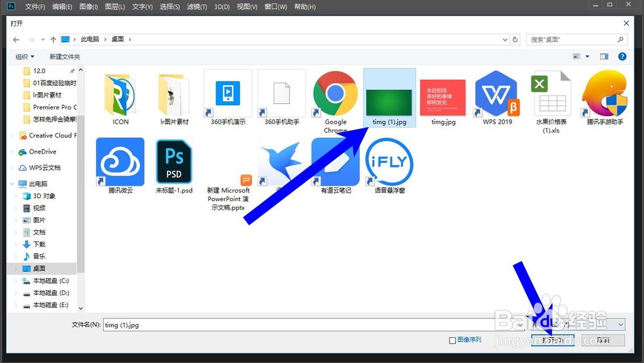Open view options dropdown arrow
This screenshot has height=363, width=644.
click(587, 56)
